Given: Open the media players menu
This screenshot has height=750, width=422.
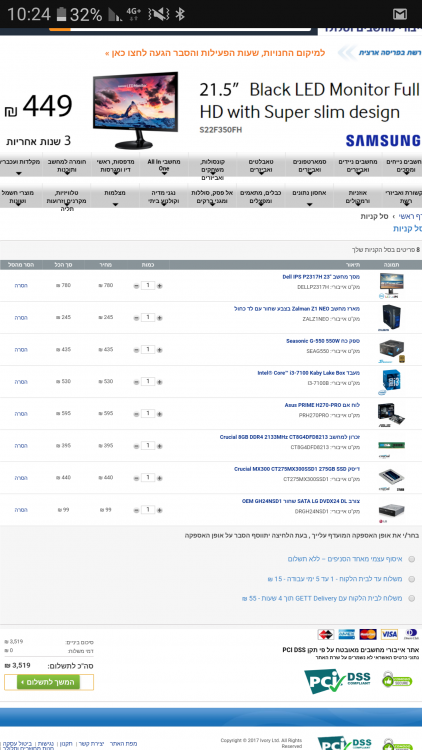Looking at the screenshot, I should click(164, 196).
